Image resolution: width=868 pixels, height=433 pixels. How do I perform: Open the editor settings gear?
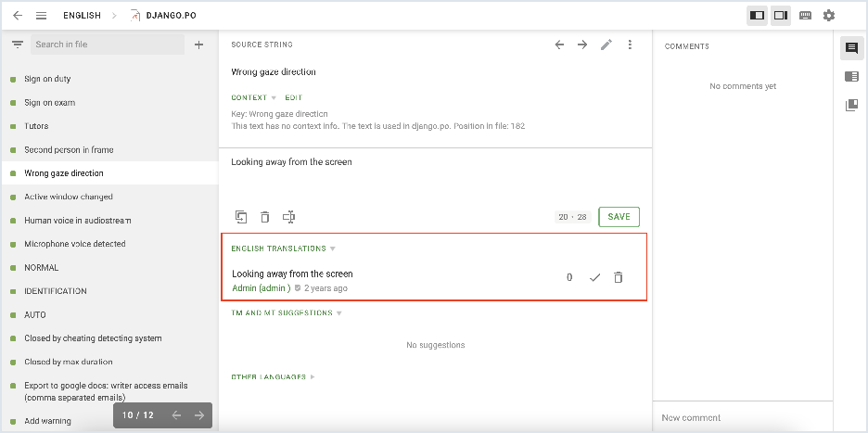[829, 16]
